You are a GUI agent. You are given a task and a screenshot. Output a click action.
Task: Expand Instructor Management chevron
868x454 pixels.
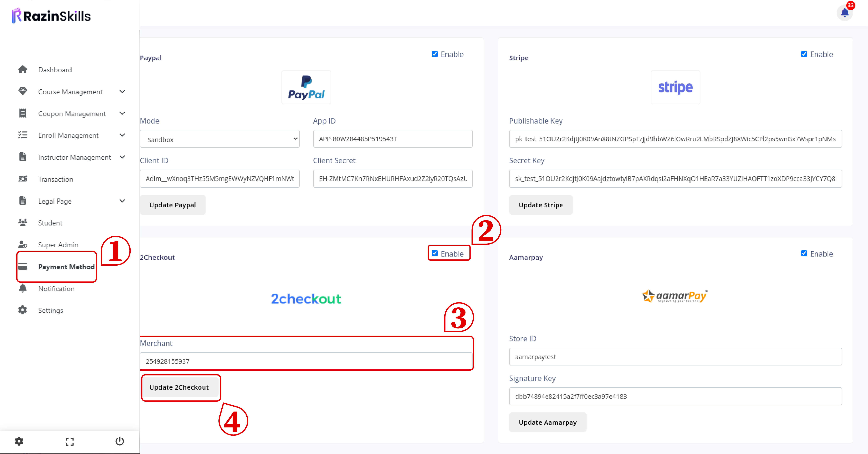point(122,157)
